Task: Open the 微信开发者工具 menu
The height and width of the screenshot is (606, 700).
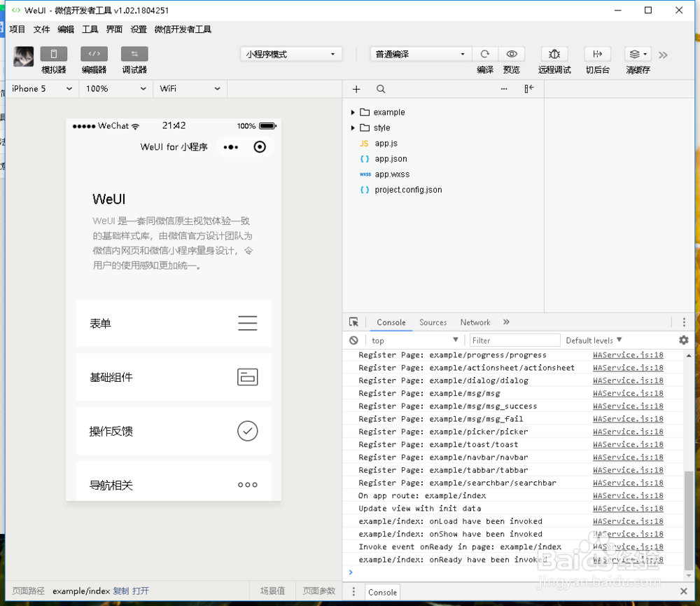Action: click(183, 29)
